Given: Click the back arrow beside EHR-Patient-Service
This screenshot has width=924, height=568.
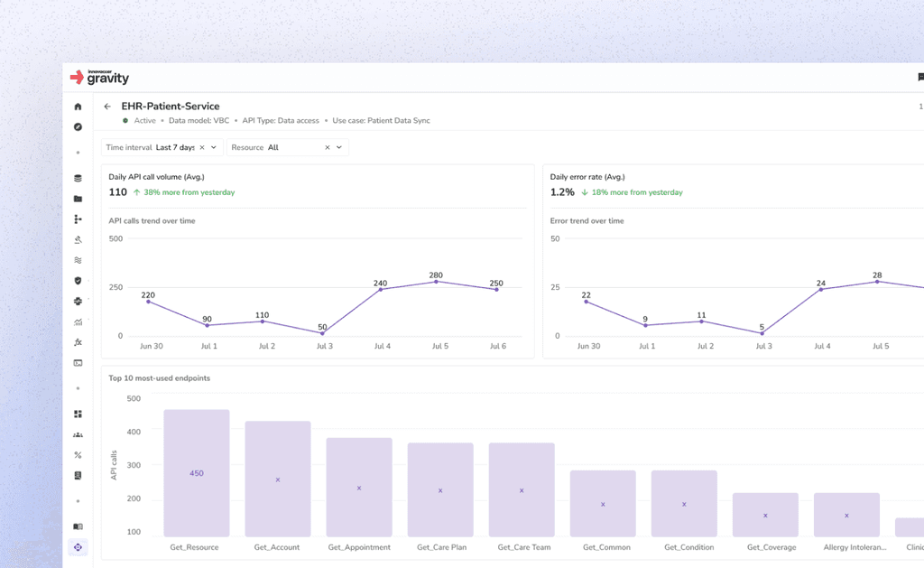Looking at the screenshot, I should (x=107, y=107).
